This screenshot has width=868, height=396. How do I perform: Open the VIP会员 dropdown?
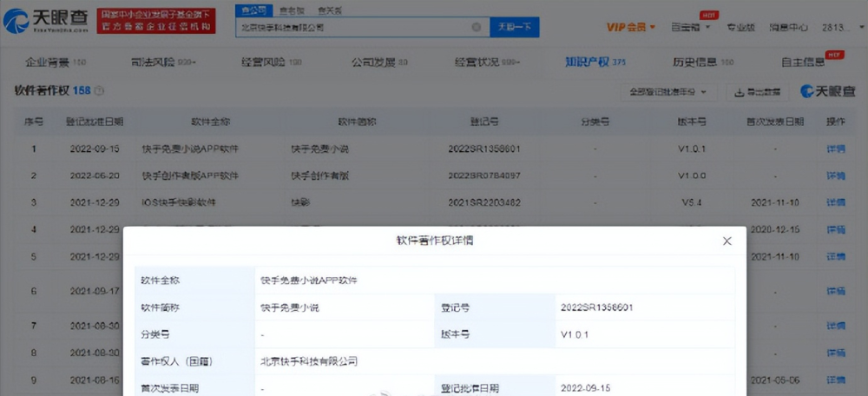(x=631, y=27)
